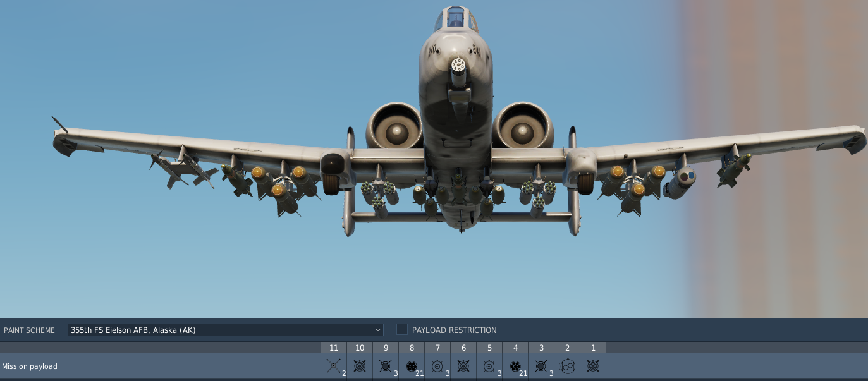
Task: Select pylon 8 rocket pod icon
Action: (412, 366)
